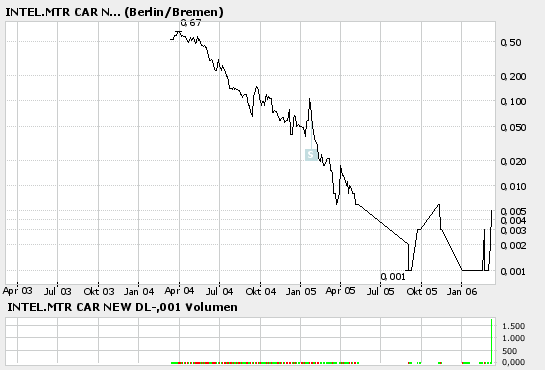Click the '0,000' volume axis label
The width and height of the screenshot is (545, 370).
click(514, 362)
